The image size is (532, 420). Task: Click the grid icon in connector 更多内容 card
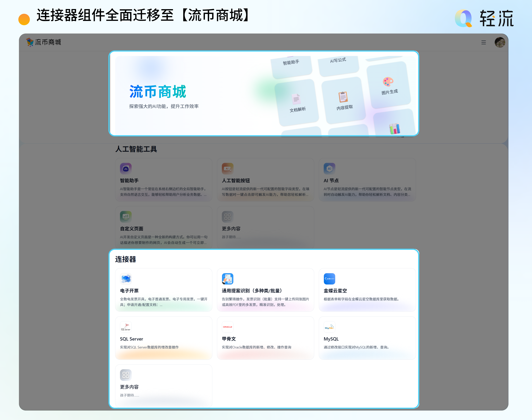(x=126, y=375)
